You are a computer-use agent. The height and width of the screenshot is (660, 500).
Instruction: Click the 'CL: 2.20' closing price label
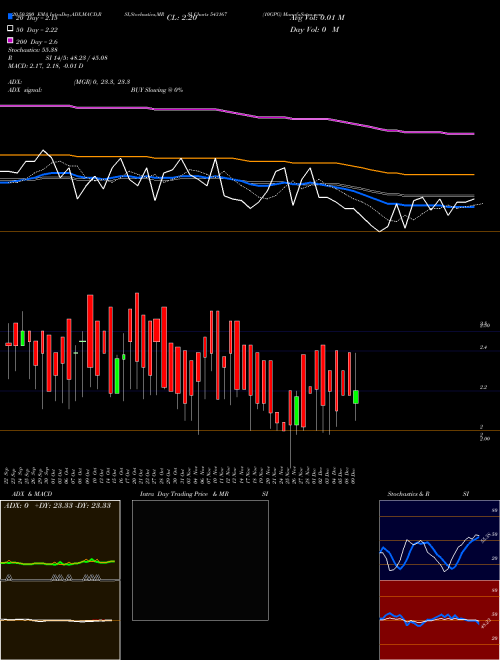182,18
